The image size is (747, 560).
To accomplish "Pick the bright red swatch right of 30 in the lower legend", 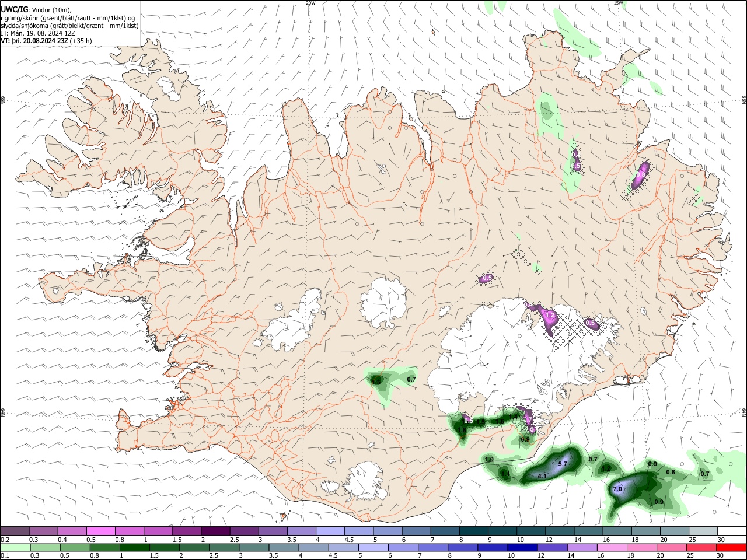I will (731, 547).
